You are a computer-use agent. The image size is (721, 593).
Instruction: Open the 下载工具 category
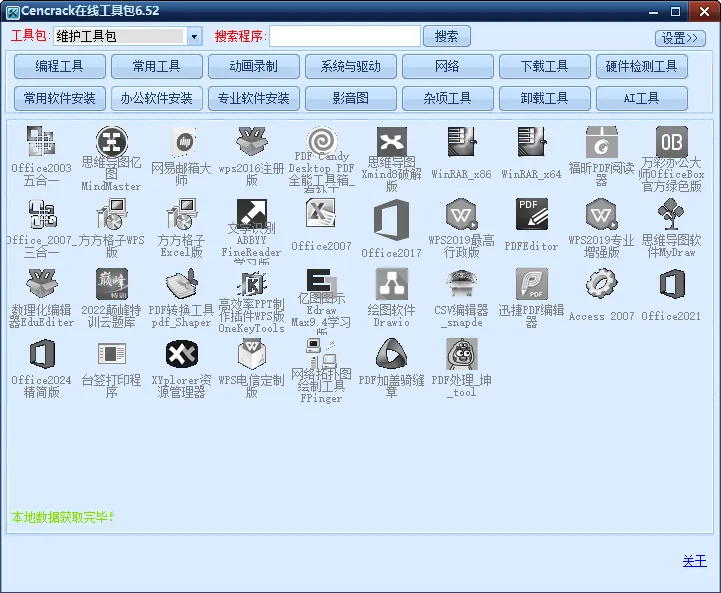point(545,67)
